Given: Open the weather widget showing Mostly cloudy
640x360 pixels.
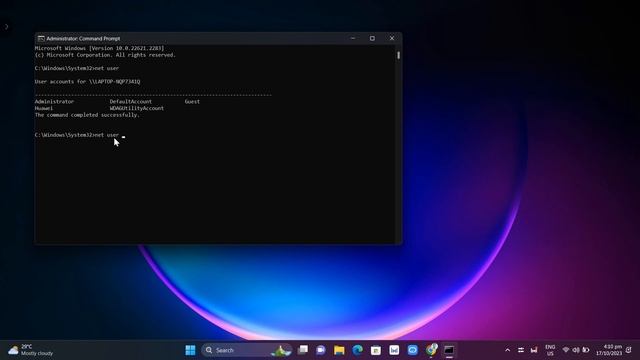Looking at the screenshot, I should point(31,350).
